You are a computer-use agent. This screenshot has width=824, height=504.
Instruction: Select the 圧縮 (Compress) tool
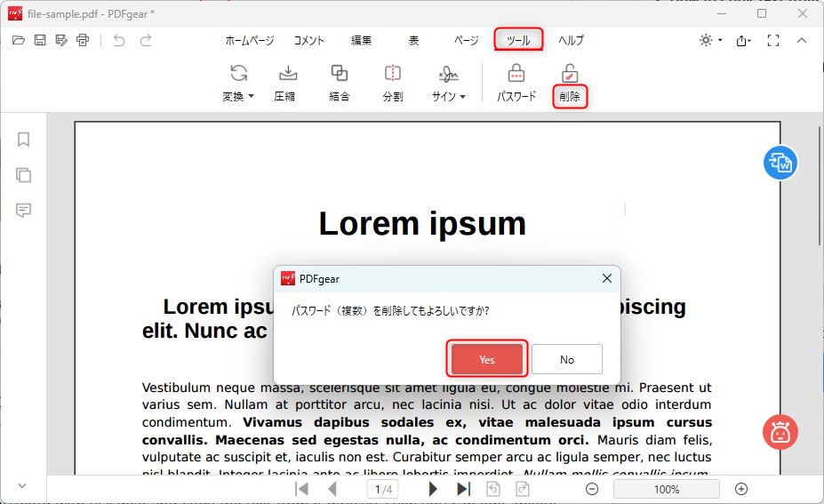(x=287, y=83)
